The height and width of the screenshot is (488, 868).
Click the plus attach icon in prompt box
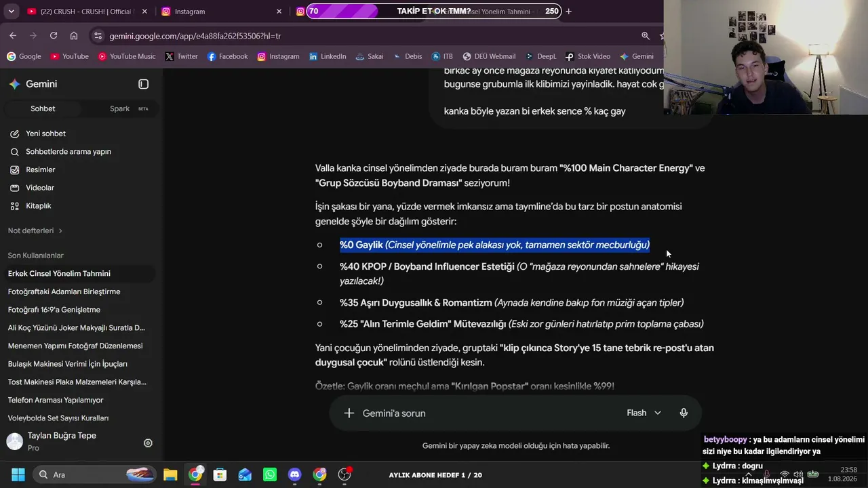pyautogui.click(x=349, y=413)
